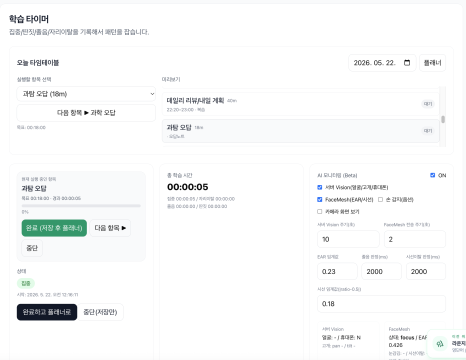This screenshot has height=360, width=466.
Task: Click the dark 완료하고 플래너로 button
Action: (x=47, y=312)
